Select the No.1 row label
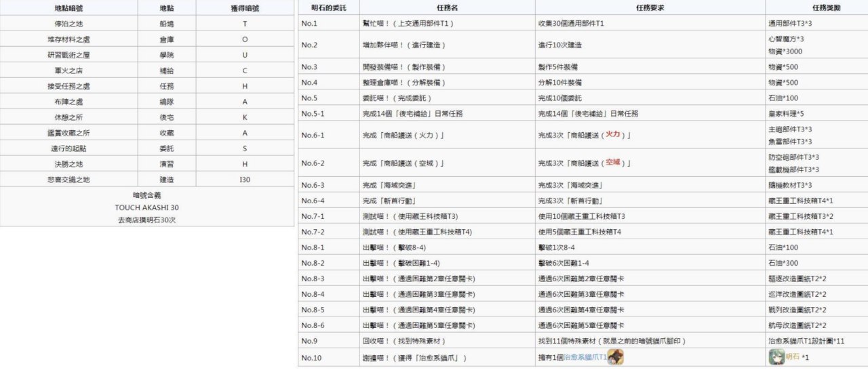 pos(309,23)
